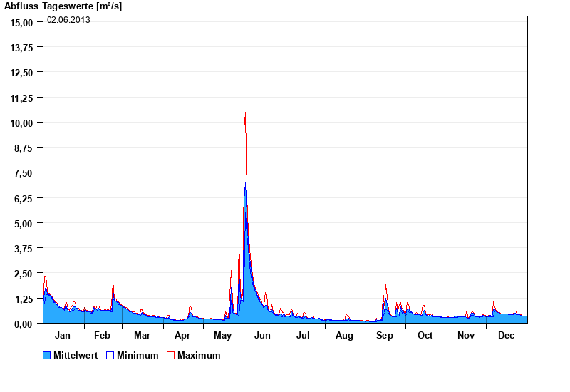The image size is (570, 392).
Task: Click the 02.06.2013 date label
Action: [68, 19]
